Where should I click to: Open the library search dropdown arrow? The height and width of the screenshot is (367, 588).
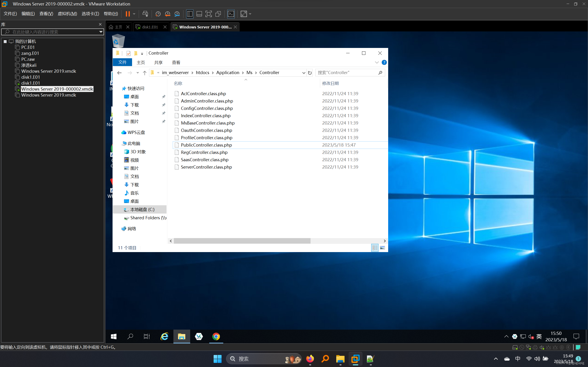click(x=101, y=32)
